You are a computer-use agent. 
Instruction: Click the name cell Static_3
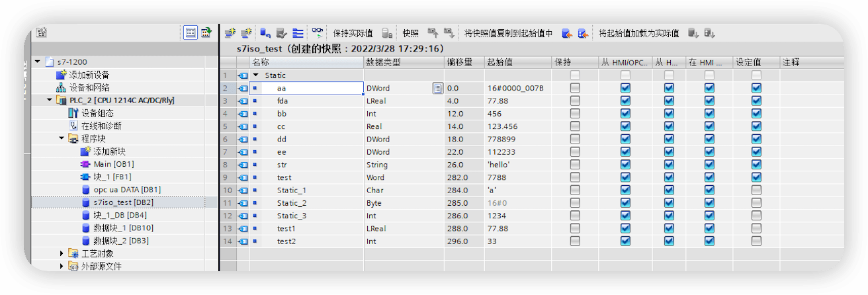(292, 216)
